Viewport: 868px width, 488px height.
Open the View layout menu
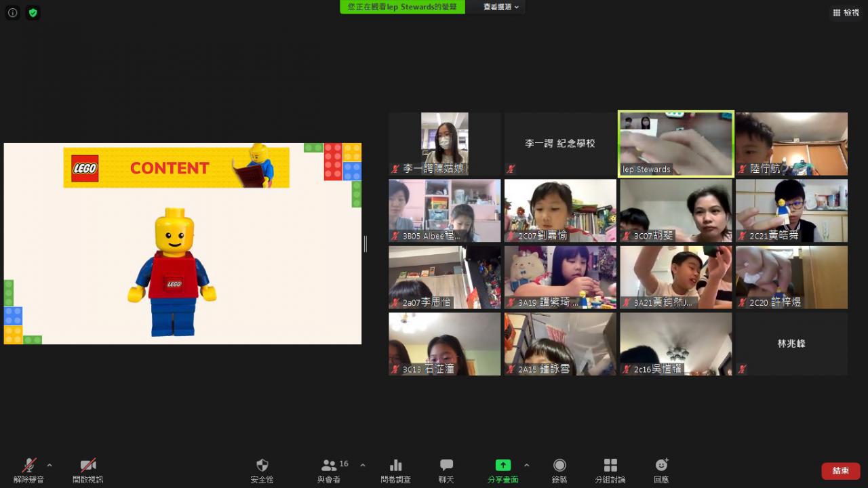point(846,12)
